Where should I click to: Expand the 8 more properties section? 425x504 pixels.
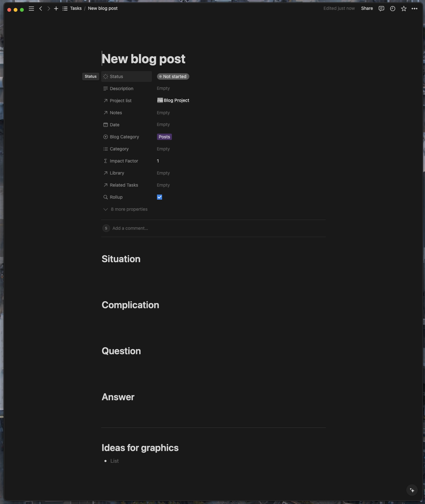click(125, 209)
